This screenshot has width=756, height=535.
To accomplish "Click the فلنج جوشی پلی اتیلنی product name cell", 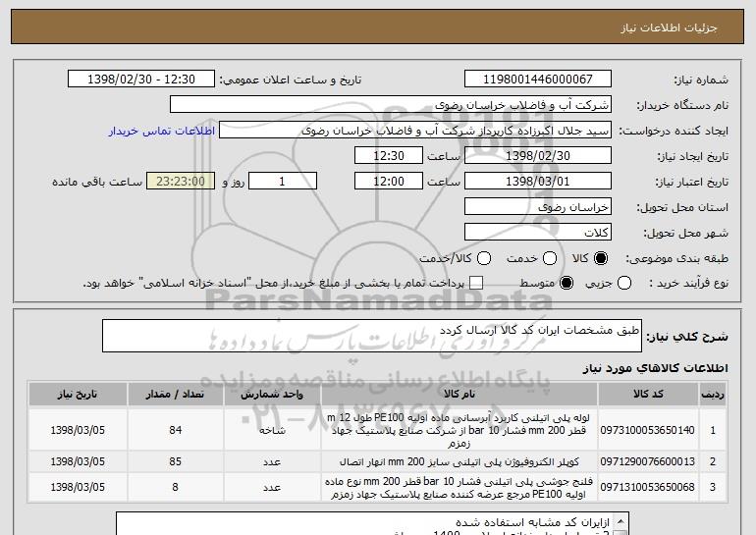I will [459, 487].
